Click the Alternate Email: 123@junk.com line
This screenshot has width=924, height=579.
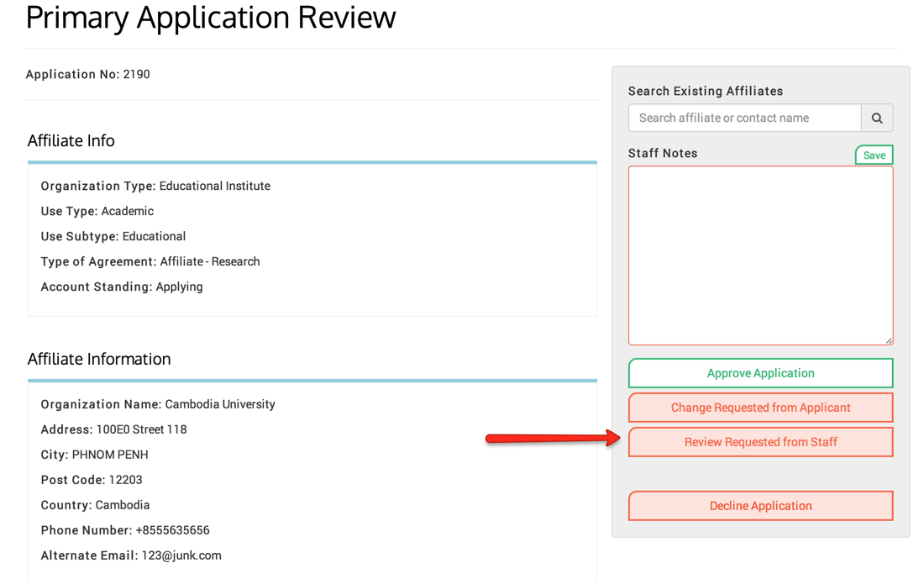coord(131,555)
